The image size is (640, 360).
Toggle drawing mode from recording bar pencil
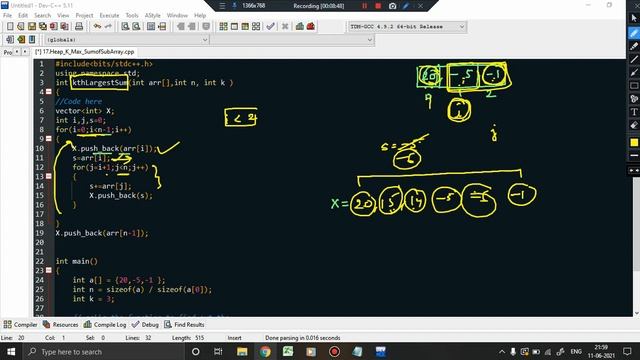point(406,6)
